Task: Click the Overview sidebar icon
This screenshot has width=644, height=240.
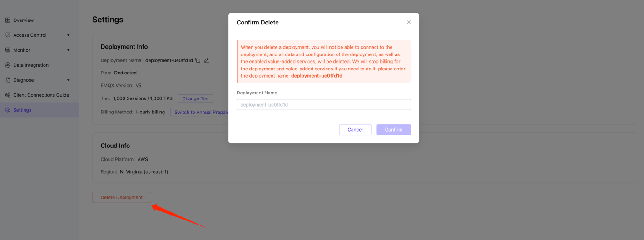Action: click(x=8, y=20)
